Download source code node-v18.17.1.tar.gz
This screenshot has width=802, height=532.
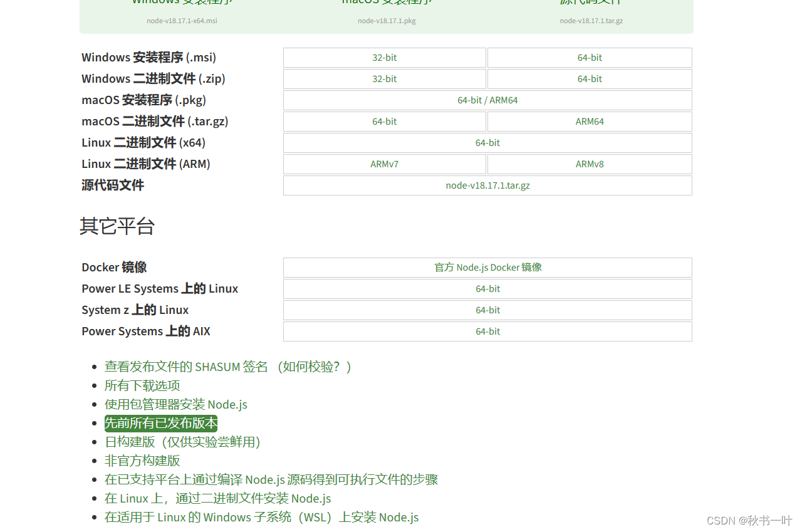click(x=487, y=185)
